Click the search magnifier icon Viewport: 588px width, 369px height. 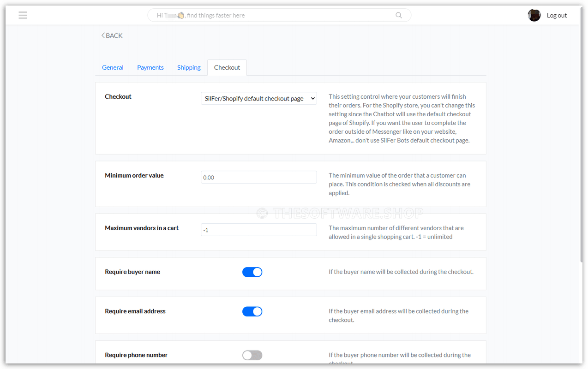(398, 15)
